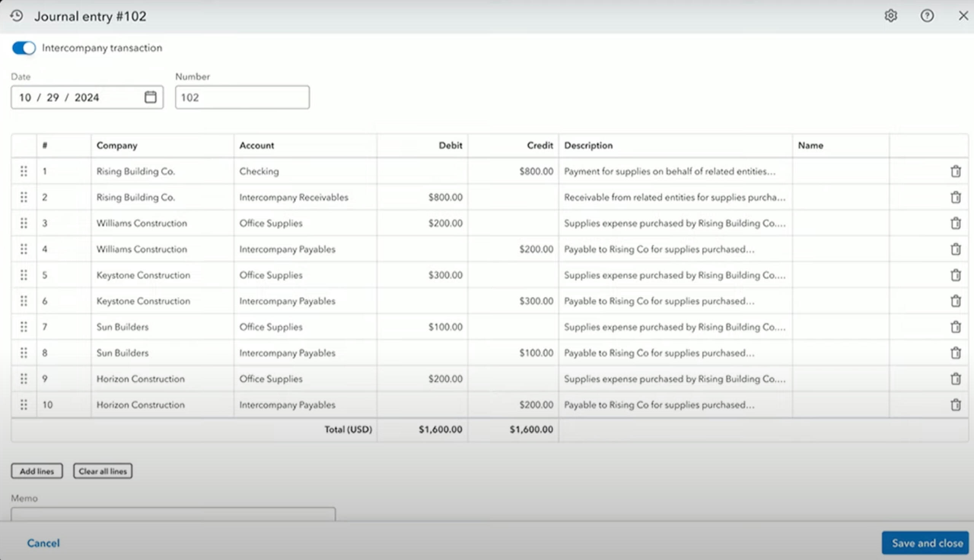The height and width of the screenshot is (560, 974).
Task: Delete line 1 with its trash icon
Action: click(x=955, y=171)
